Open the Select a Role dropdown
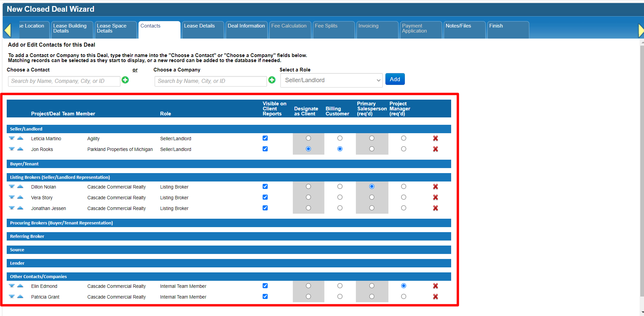This screenshot has width=644, height=316. coord(331,81)
